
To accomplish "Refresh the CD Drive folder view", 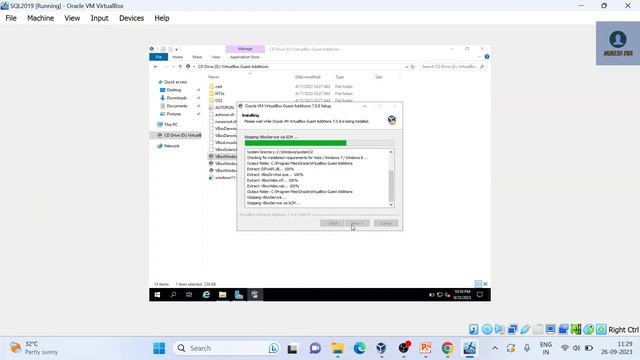I will 413,67.
